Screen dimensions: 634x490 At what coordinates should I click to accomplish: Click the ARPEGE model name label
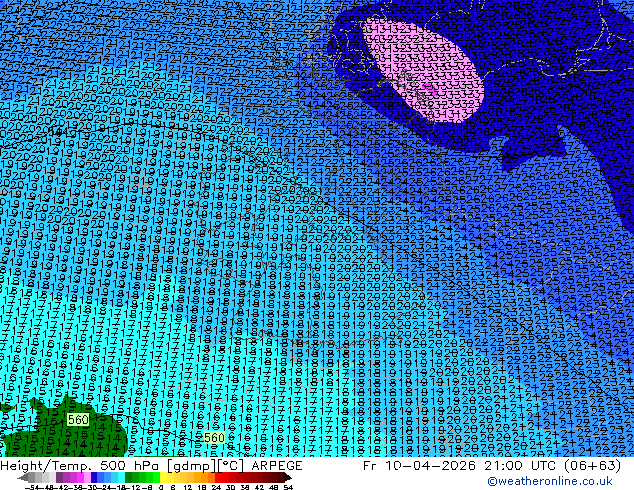(x=277, y=466)
